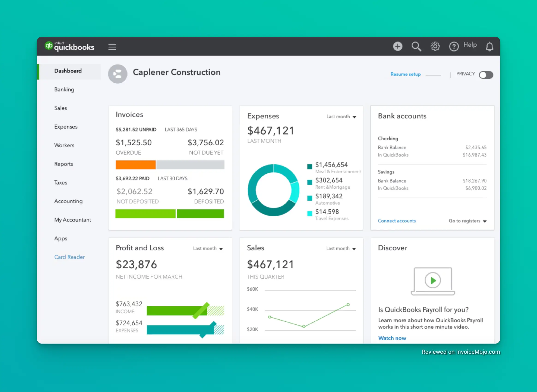The height and width of the screenshot is (392, 537).
Task: Expand the Sales Last month selector
Action: pyautogui.click(x=341, y=248)
